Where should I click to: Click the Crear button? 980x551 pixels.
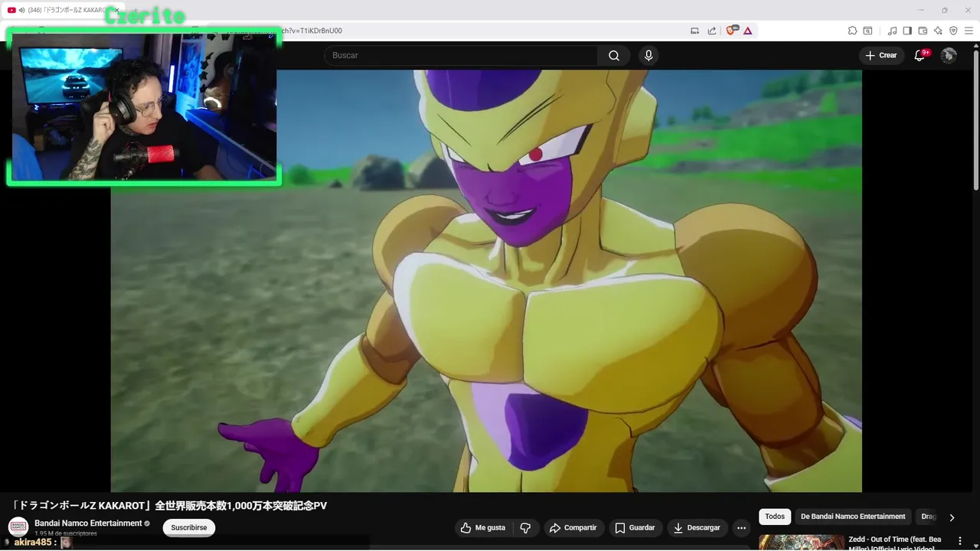(x=881, y=55)
